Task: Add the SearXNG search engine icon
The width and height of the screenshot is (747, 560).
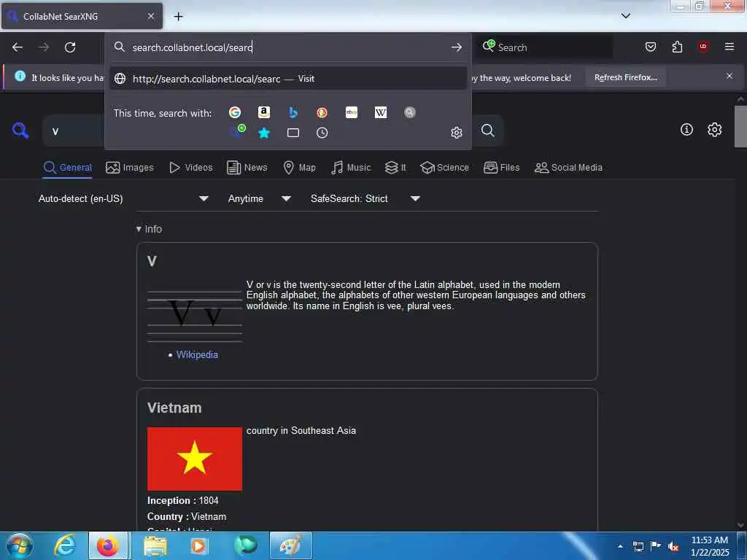Action: point(237,131)
